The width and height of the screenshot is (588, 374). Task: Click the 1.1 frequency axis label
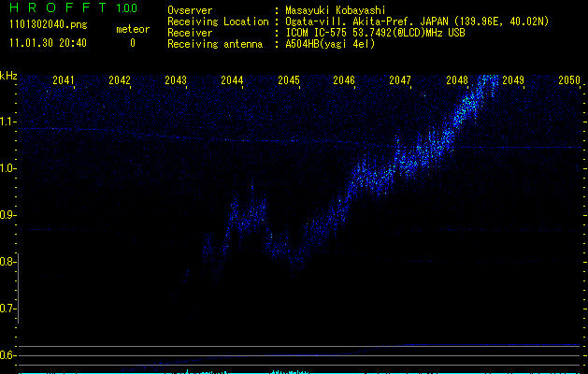(7, 122)
